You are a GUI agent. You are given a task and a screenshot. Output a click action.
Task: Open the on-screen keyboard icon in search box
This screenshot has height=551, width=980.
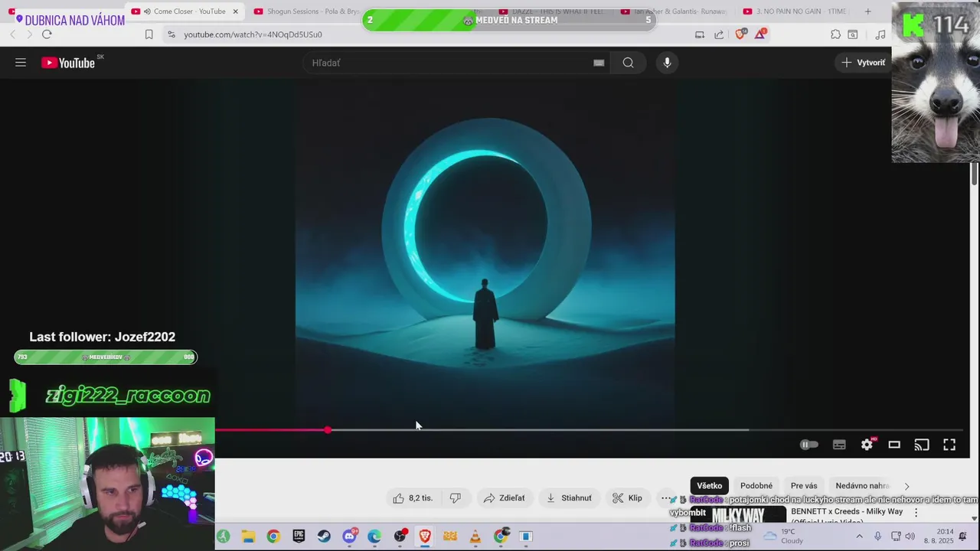point(599,63)
